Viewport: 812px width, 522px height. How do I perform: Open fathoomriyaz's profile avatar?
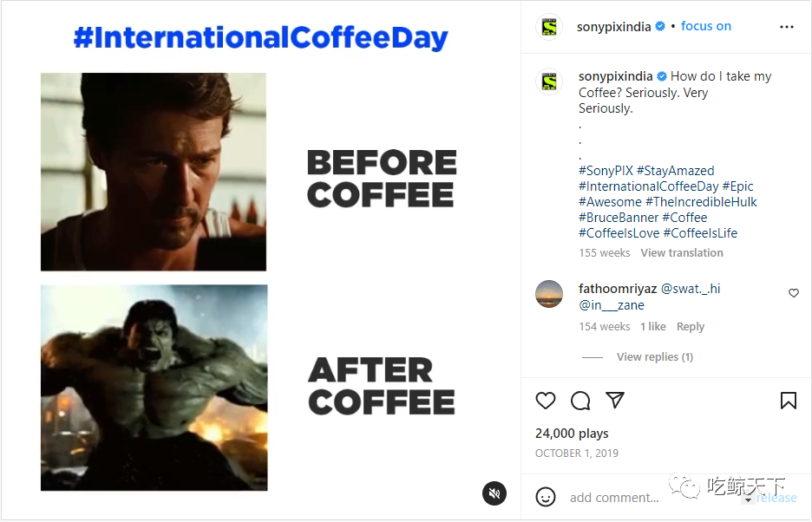pos(549,294)
